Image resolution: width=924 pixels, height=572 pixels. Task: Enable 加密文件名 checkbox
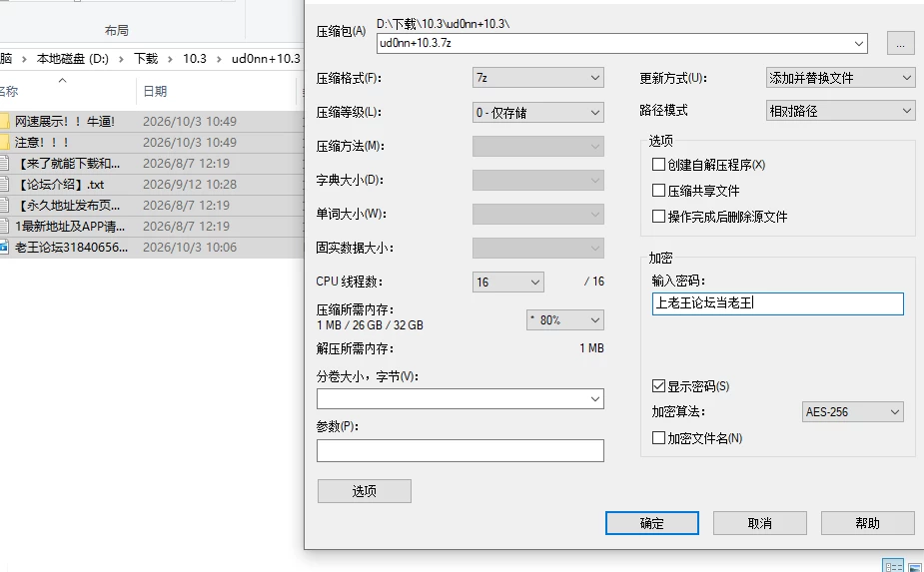659,437
